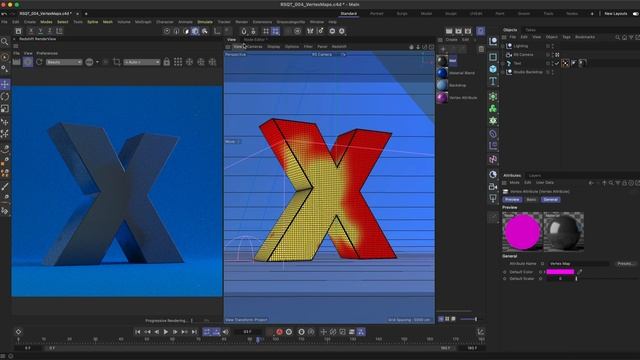Open the Spline menu
Screen dimensions: 640x360
(93, 22)
